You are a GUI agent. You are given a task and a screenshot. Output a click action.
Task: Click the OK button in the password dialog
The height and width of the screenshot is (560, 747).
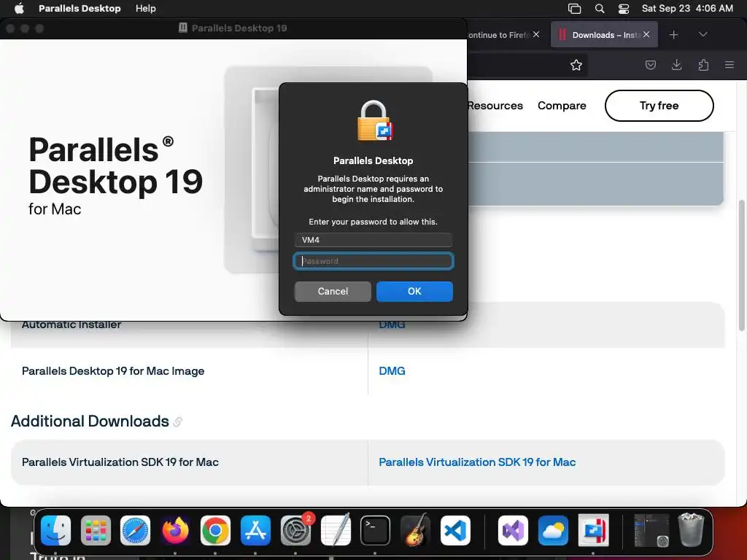pyautogui.click(x=414, y=291)
